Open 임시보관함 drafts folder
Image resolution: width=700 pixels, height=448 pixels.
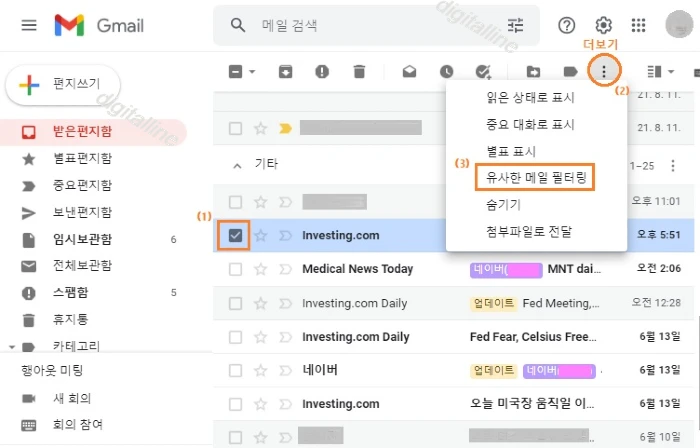point(83,239)
